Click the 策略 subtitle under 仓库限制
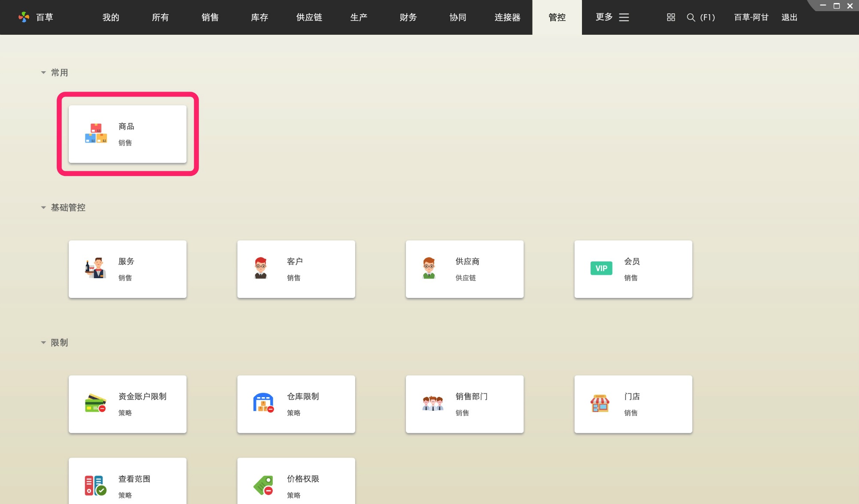Screen dimensions: 859x504 pyautogui.click(x=294, y=413)
